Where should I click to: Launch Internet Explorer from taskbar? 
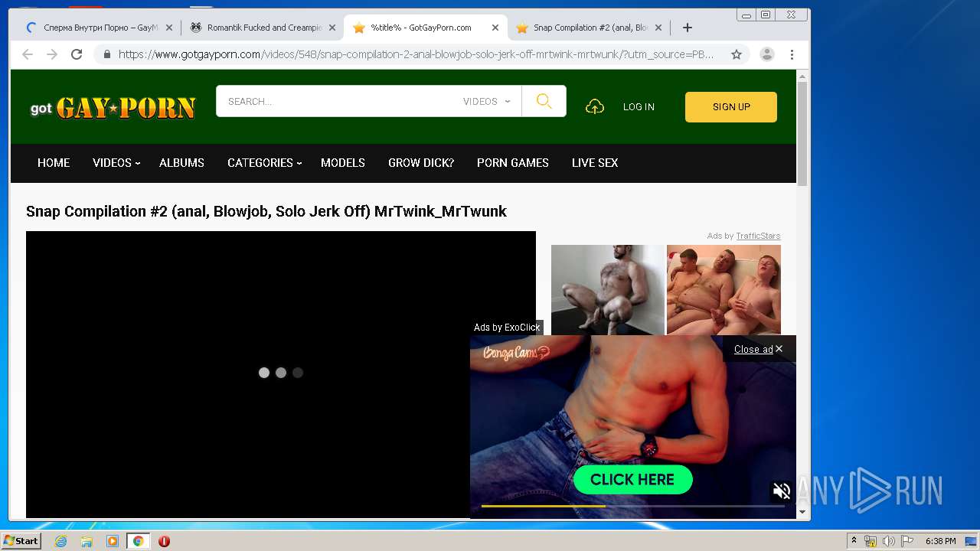click(60, 541)
